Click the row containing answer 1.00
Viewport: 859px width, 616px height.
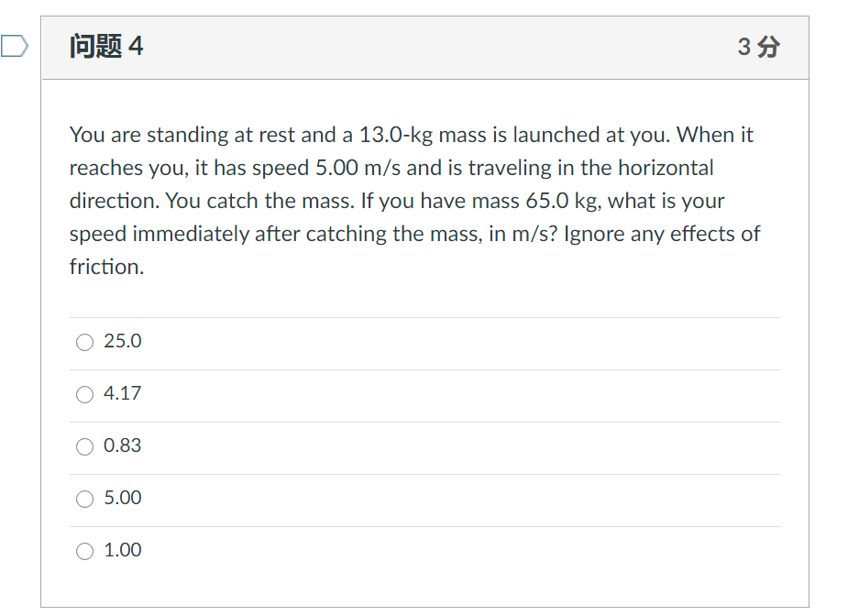coord(426,550)
